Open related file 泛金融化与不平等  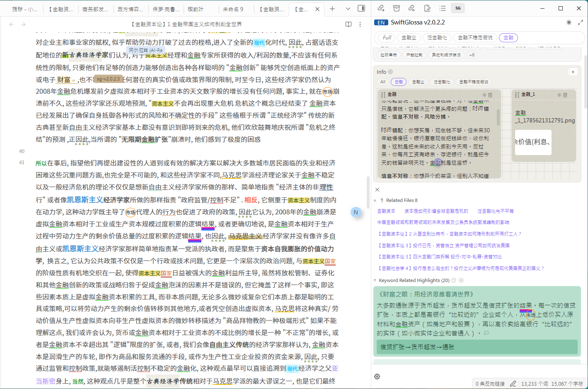[x=495, y=211]
